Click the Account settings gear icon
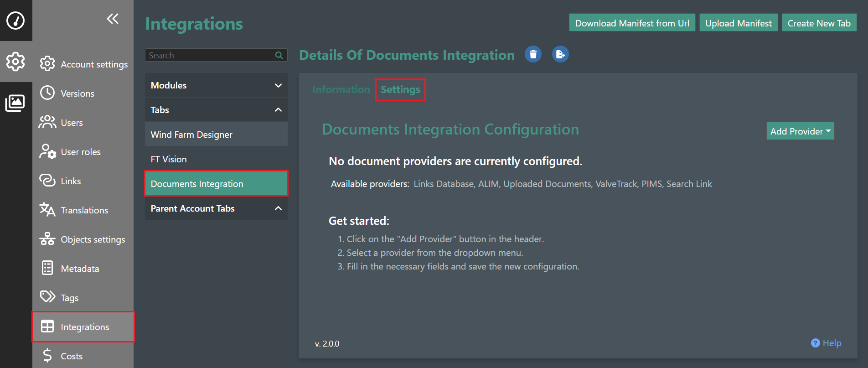 (47, 64)
